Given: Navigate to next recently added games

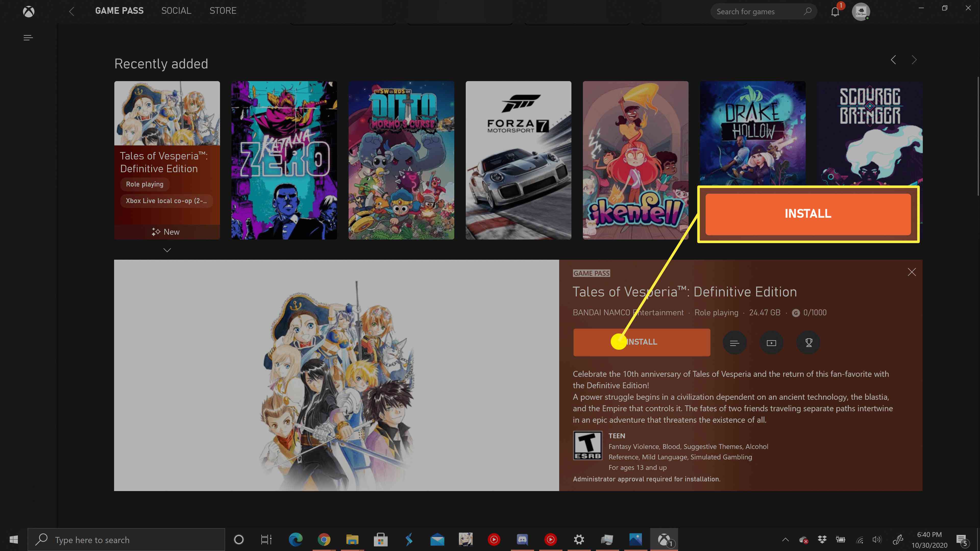Looking at the screenshot, I should [913, 60].
